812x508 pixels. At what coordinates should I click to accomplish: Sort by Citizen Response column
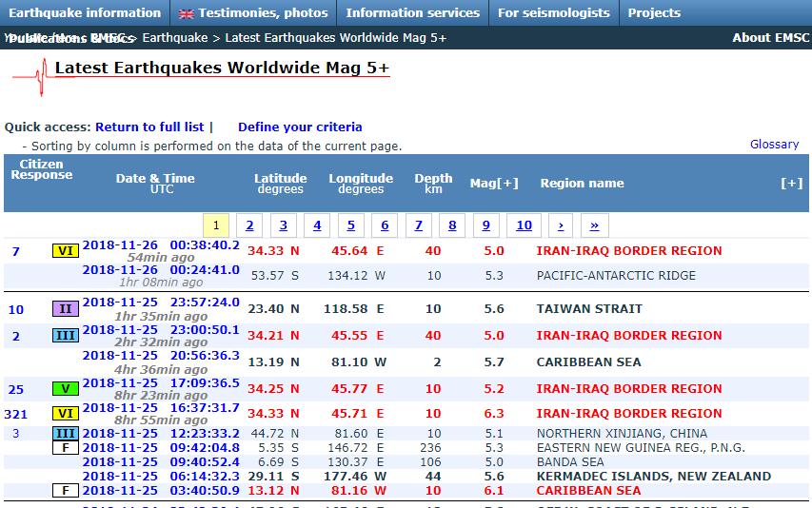42,169
